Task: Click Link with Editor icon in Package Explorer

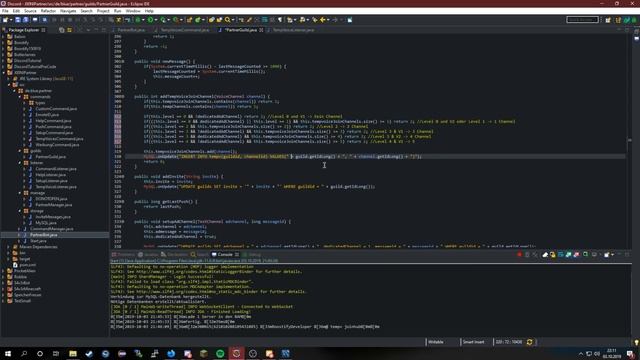Action: pyautogui.click(x=69, y=30)
